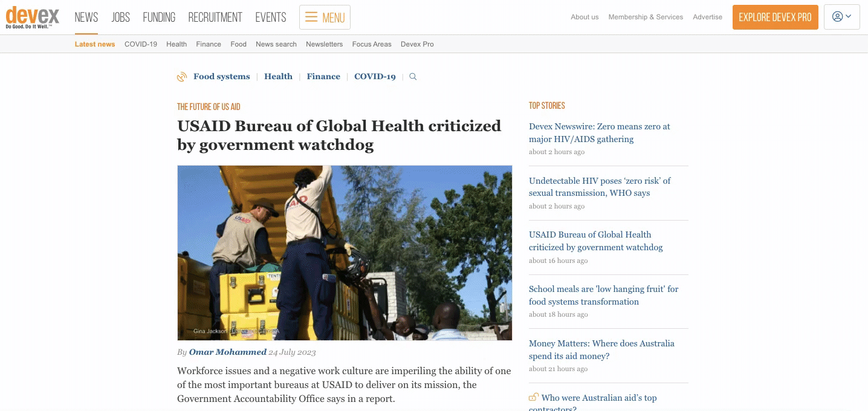The height and width of the screenshot is (411, 868).
Task: Open the USAID workers article photo
Action: point(345,253)
